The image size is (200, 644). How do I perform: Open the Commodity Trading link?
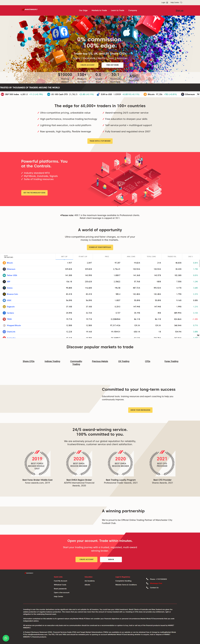[x=76, y=363]
